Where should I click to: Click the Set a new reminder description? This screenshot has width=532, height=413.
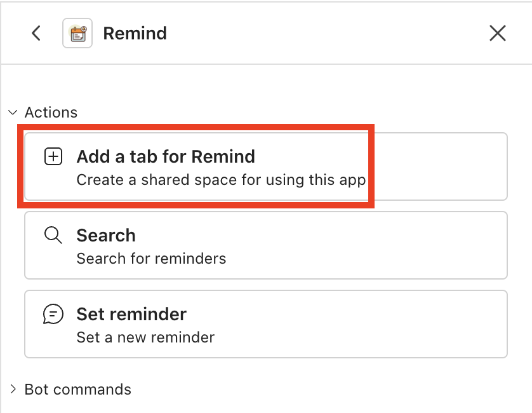point(143,337)
